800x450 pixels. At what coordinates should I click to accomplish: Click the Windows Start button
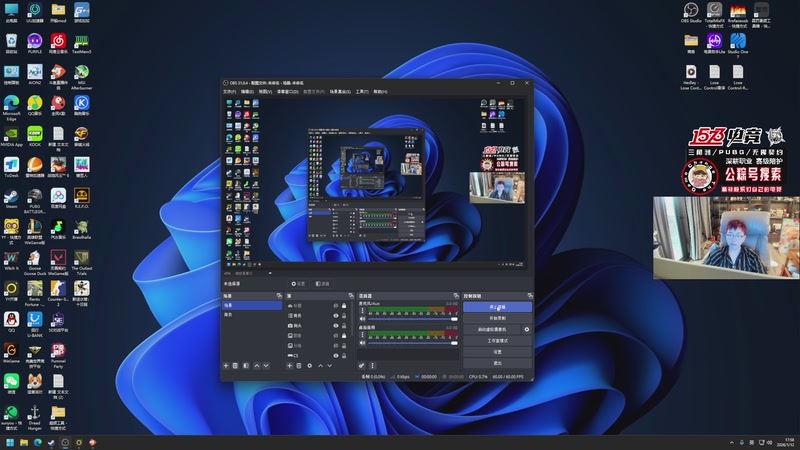(10, 442)
